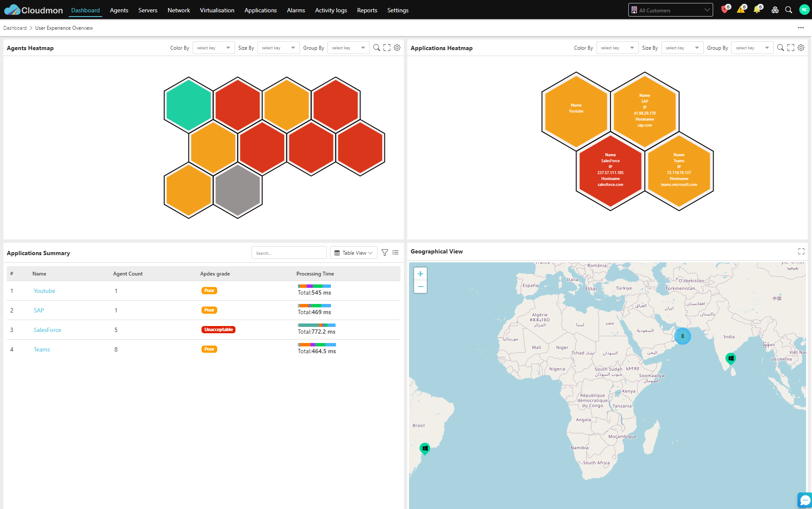Open the bell notifications icon

[757, 10]
